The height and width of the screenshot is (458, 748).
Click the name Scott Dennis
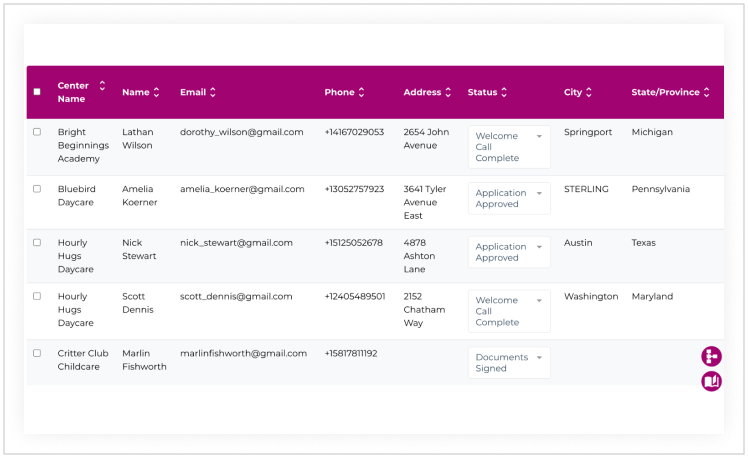click(x=137, y=303)
